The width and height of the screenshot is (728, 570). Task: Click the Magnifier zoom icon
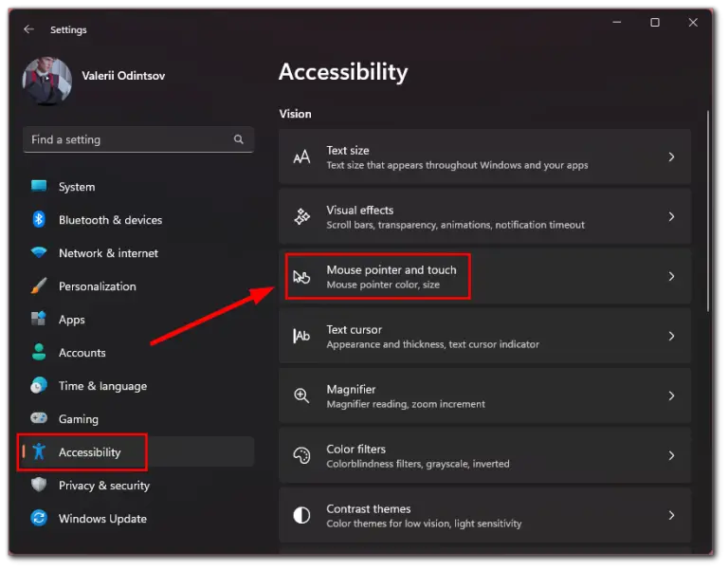pyautogui.click(x=301, y=395)
